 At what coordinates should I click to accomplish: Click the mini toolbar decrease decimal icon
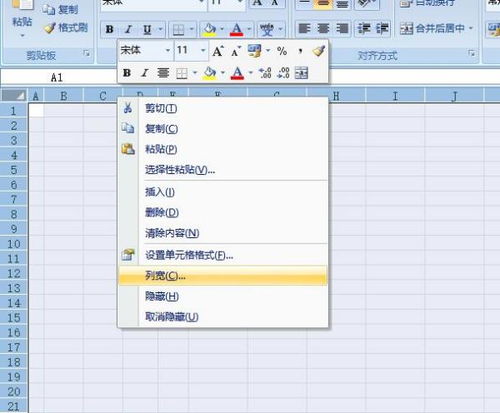[x=283, y=73]
